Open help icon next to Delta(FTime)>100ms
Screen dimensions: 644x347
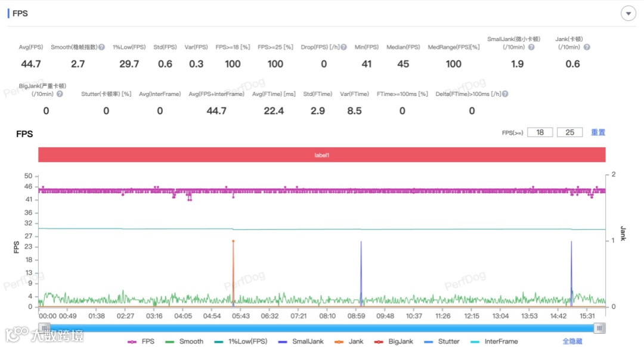pyautogui.click(x=505, y=94)
